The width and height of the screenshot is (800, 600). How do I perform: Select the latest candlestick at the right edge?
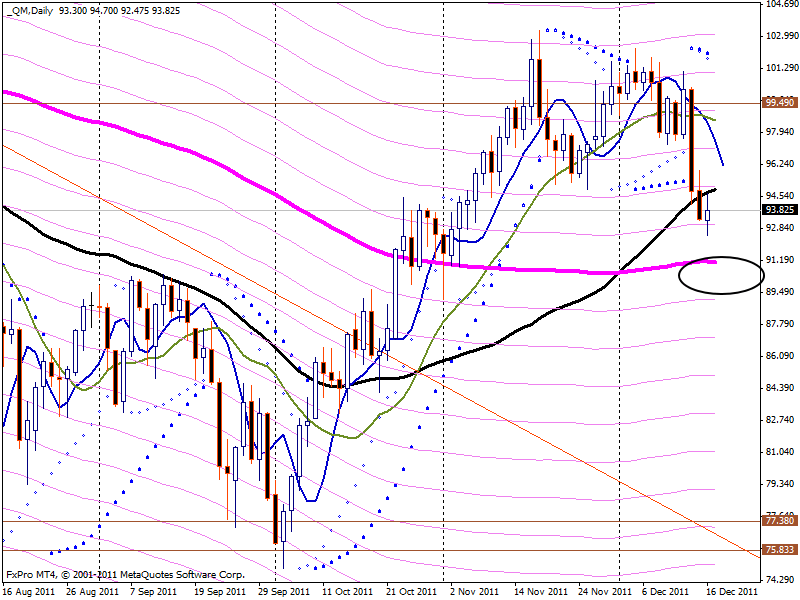(707, 215)
